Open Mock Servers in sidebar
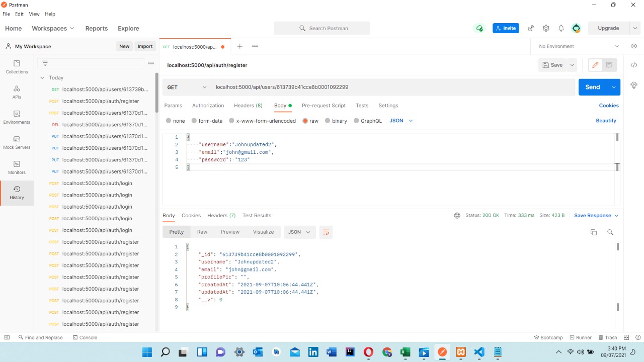Image resolution: width=644 pixels, height=362 pixels. coord(17,142)
